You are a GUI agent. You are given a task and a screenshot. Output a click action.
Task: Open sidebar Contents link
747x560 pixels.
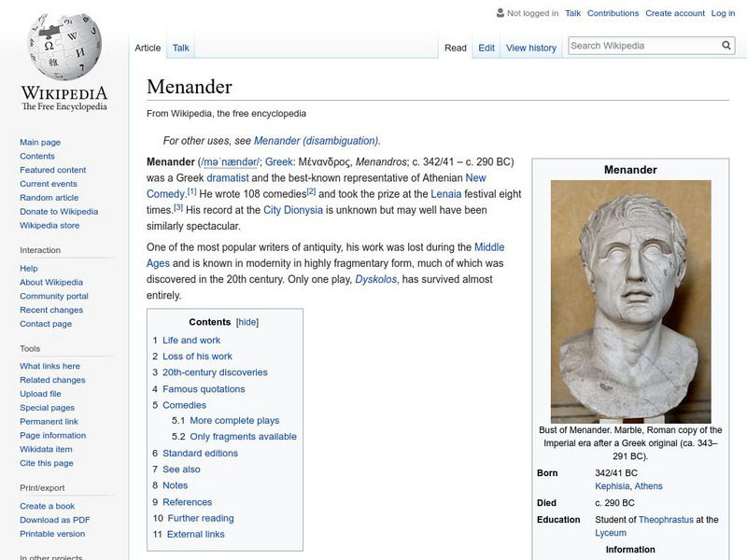(37, 156)
